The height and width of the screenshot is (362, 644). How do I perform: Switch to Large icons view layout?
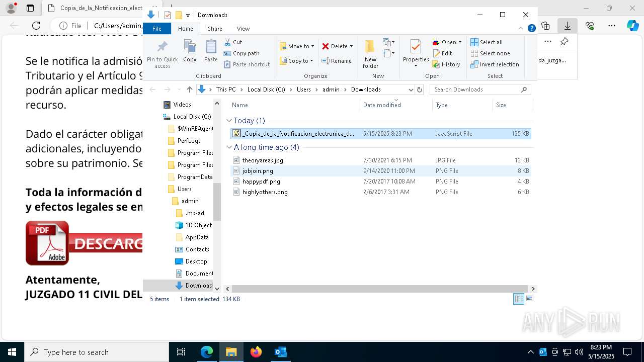pos(529,299)
